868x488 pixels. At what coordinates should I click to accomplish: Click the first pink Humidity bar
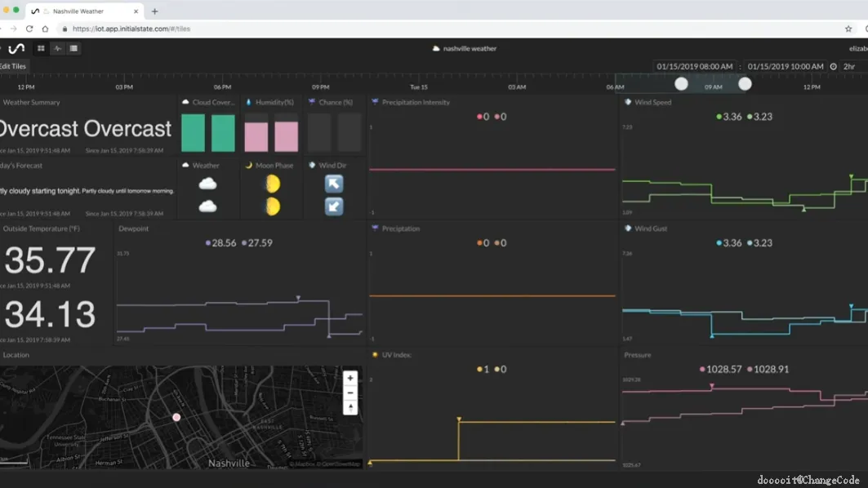pos(256,136)
